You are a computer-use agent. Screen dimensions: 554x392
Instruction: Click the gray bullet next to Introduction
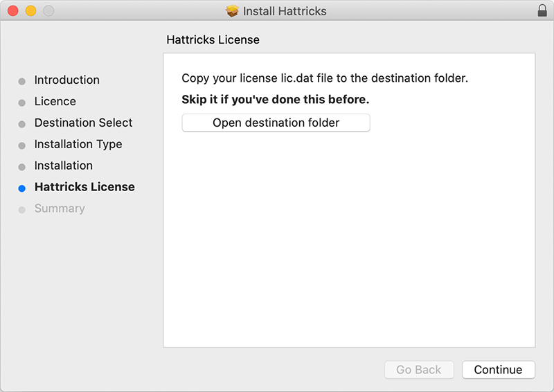point(22,81)
